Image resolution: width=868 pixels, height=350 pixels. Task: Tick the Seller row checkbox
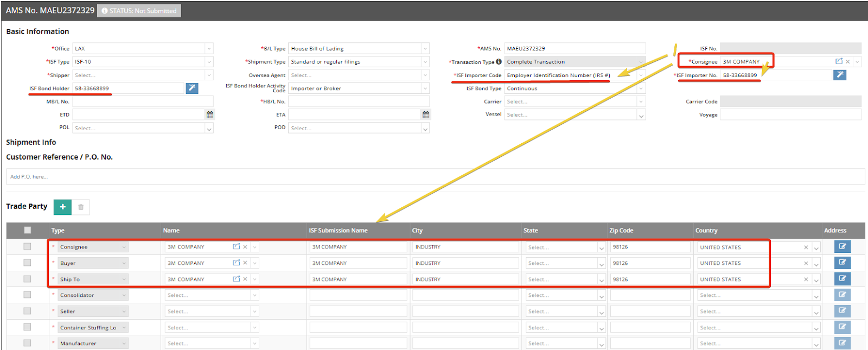(x=27, y=311)
